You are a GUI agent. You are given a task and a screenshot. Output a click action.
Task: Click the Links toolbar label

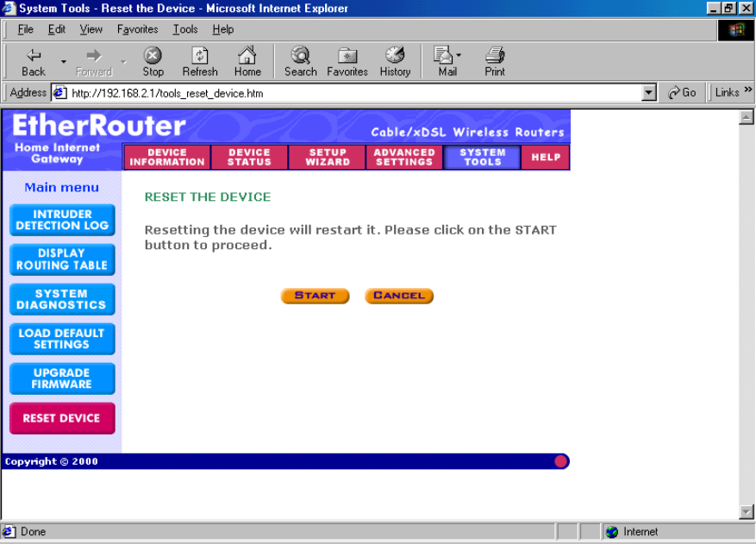pyautogui.click(x=727, y=92)
